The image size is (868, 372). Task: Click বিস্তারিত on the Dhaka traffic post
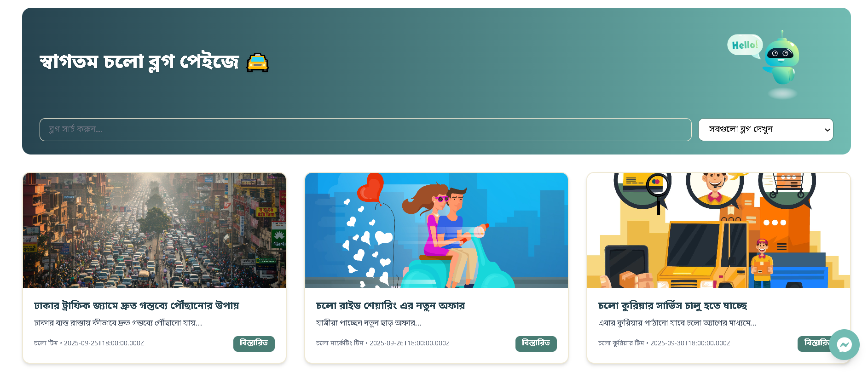pyautogui.click(x=254, y=344)
